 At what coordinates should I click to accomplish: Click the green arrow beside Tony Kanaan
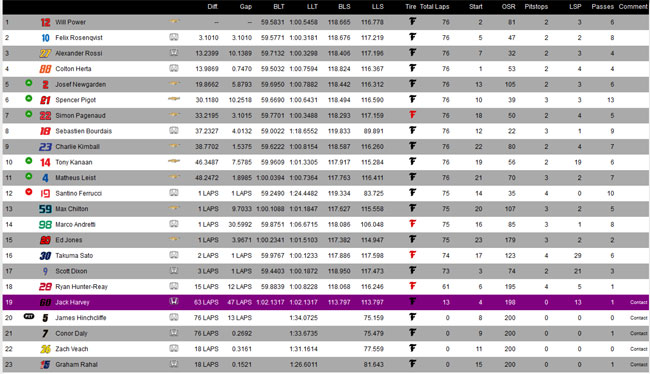[x=29, y=161]
